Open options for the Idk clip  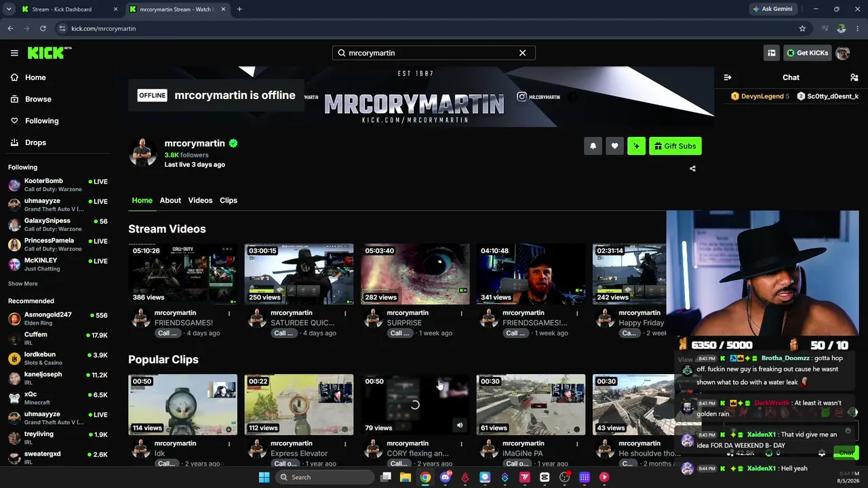pos(229,444)
